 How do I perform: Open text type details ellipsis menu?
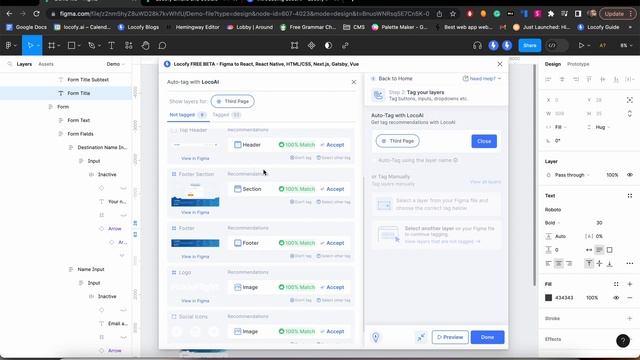point(630,263)
